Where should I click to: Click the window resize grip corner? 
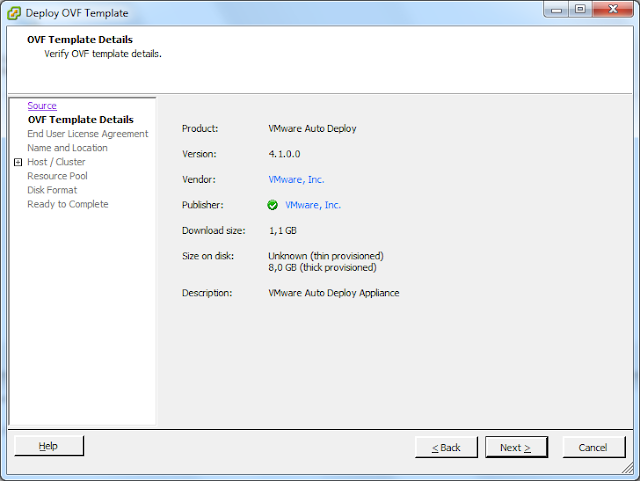[x=628, y=468]
